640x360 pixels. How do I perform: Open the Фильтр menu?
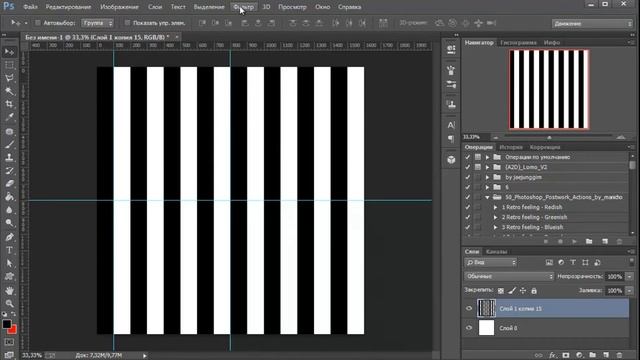click(244, 7)
